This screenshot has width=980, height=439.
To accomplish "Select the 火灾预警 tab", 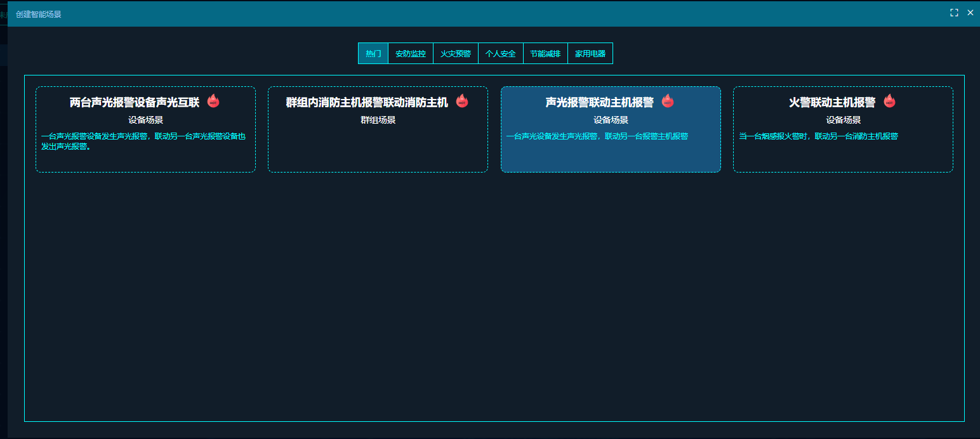I will tap(456, 54).
